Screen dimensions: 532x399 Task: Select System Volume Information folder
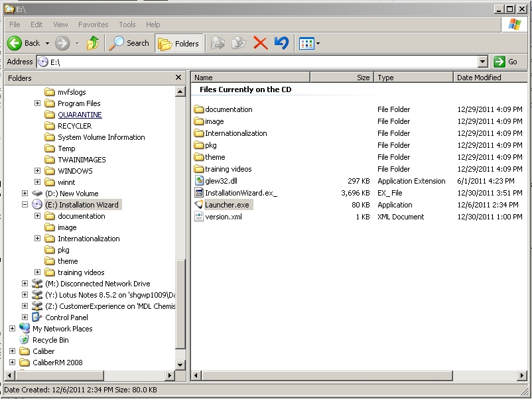[x=101, y=137]
